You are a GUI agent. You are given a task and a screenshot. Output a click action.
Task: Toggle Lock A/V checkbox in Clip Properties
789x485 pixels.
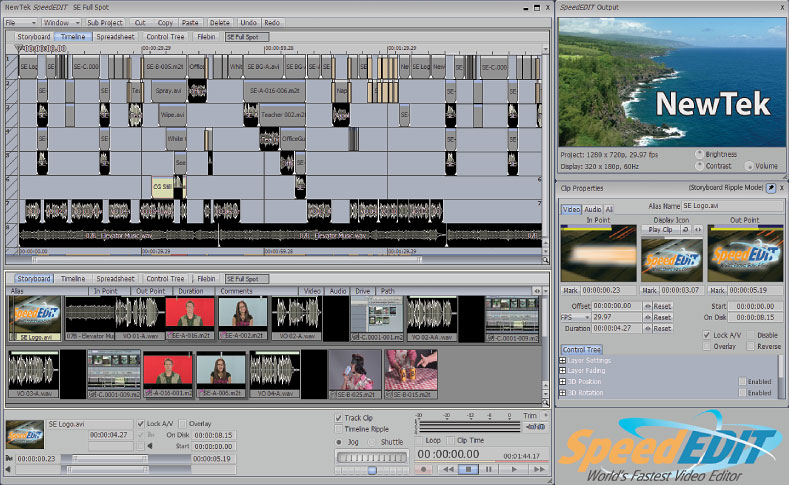pyautogui.click(x=706, y=335)
